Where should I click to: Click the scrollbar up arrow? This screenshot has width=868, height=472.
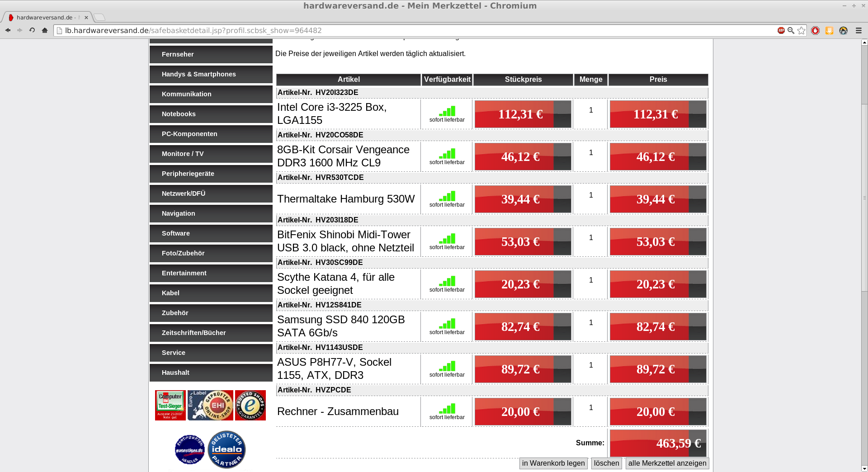[x=864, y=42]
